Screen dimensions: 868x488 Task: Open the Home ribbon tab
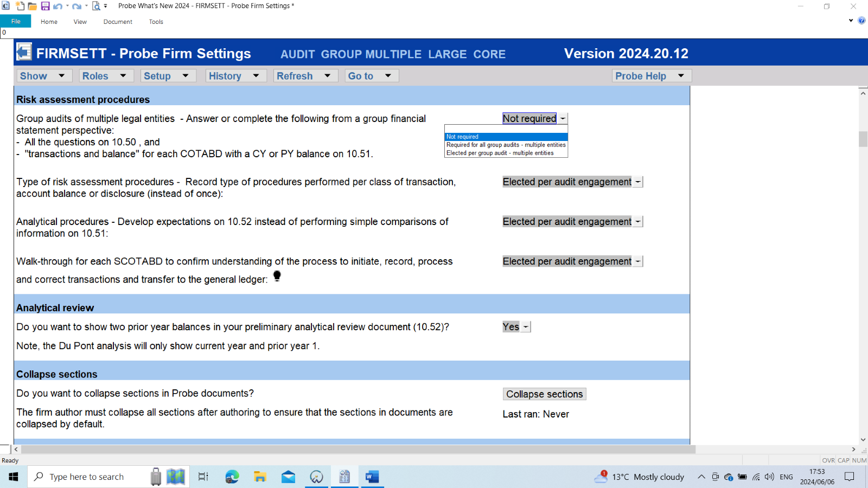pos(49,22)
